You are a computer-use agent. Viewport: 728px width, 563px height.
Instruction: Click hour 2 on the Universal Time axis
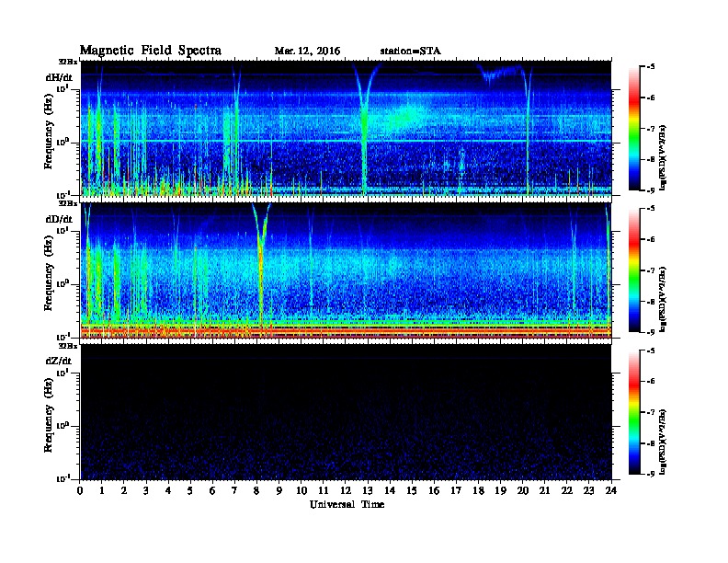click(x=124, y=490)
